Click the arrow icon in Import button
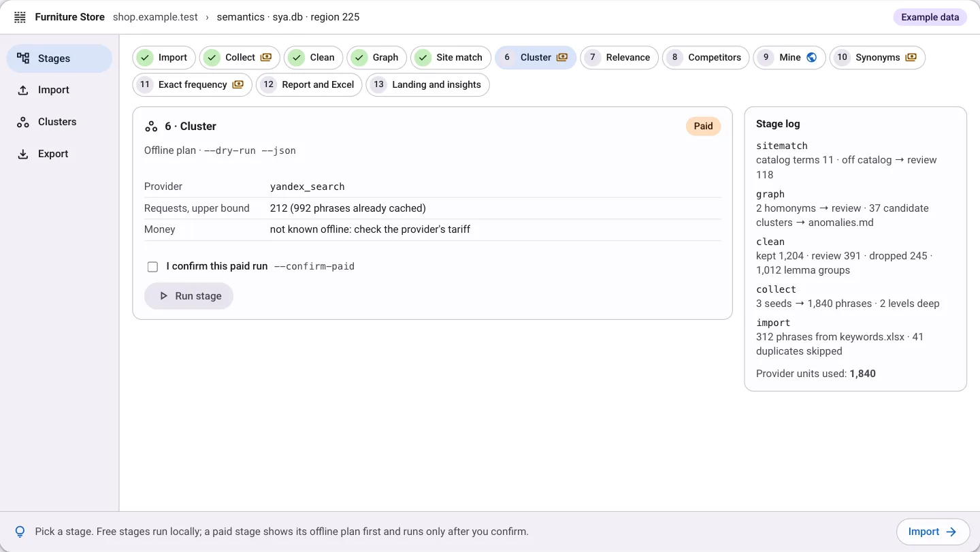Screen dimensions: 980x552 (952, 532)
